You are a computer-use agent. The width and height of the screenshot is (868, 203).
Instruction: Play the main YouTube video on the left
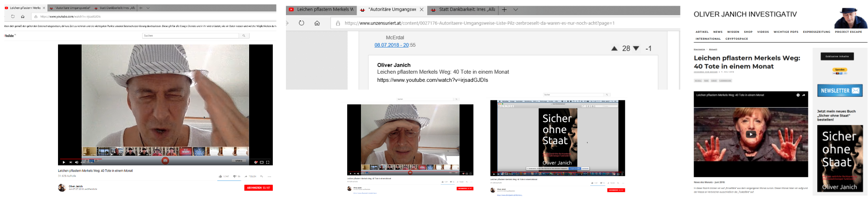coord(64,162)
